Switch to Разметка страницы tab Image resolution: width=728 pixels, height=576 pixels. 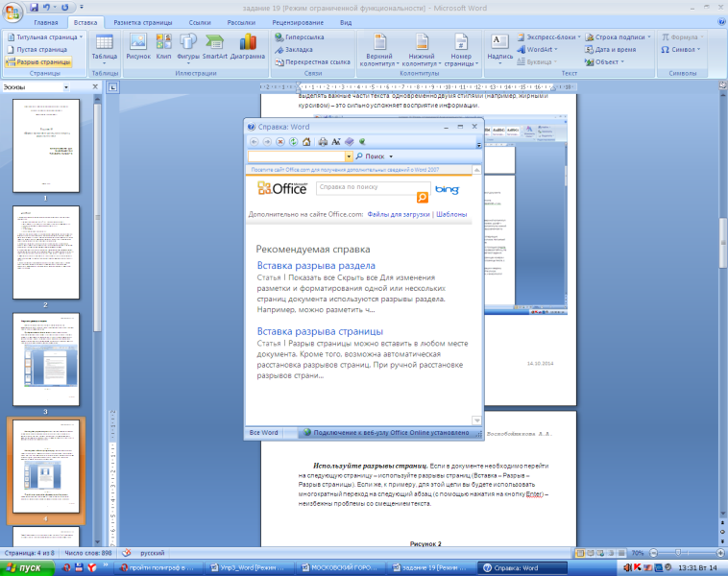coord(143,22)
